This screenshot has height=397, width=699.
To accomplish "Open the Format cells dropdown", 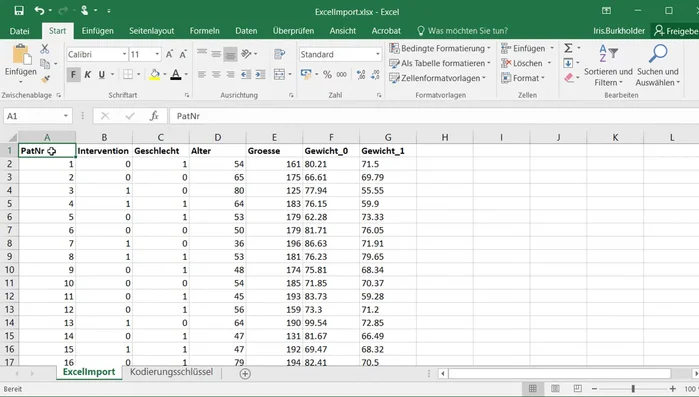I will (523, 78).
